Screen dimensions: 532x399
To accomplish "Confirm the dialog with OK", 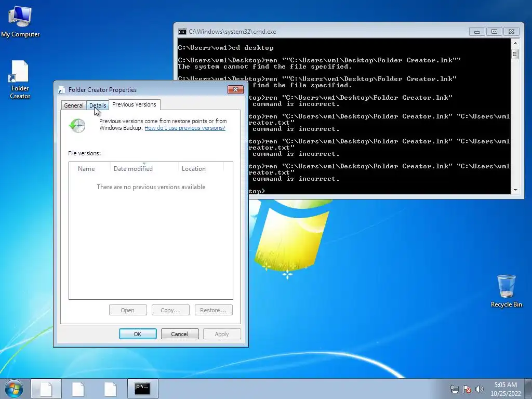I will [x=138, y=334].
